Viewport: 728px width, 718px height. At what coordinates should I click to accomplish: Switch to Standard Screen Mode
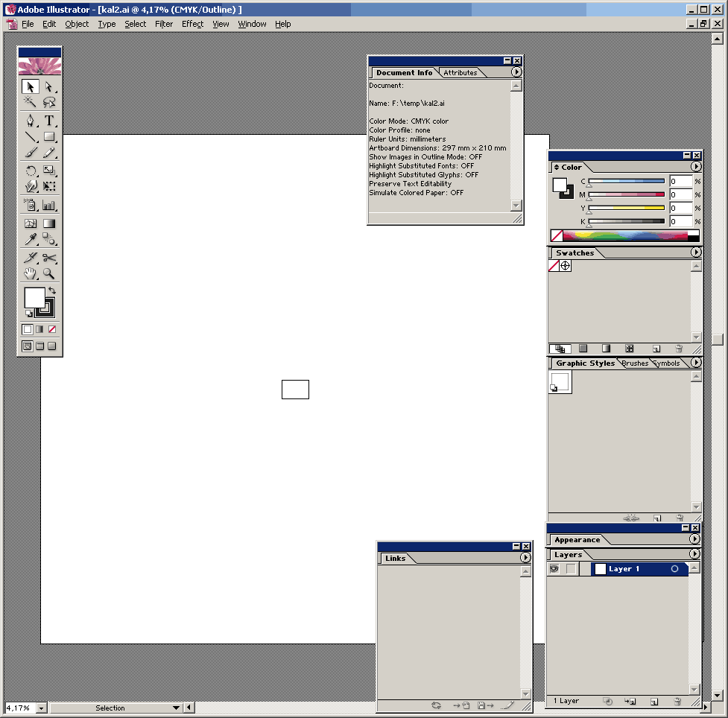(28, 346)
